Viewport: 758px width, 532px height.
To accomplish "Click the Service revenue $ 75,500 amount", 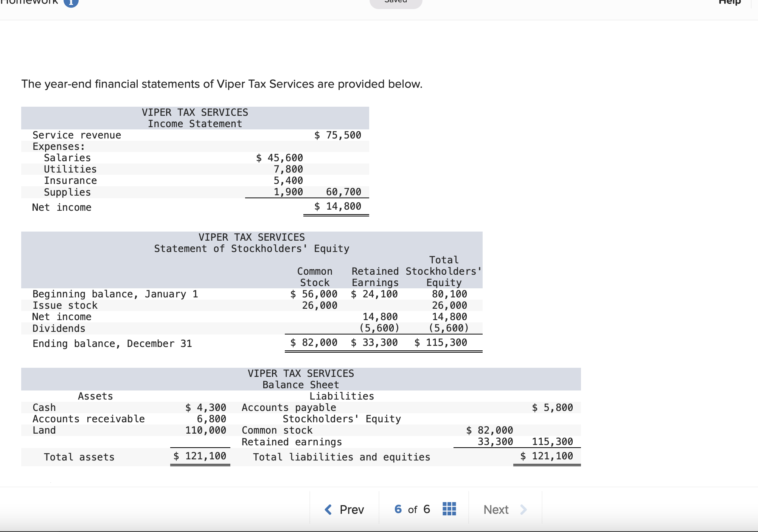I will click(x=338, y=135).
